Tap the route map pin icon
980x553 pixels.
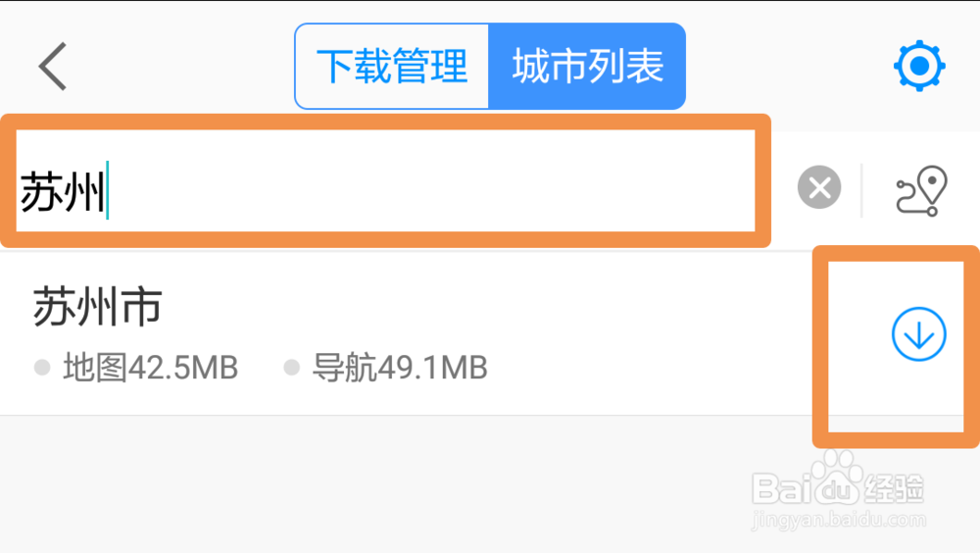pos(921,191)
